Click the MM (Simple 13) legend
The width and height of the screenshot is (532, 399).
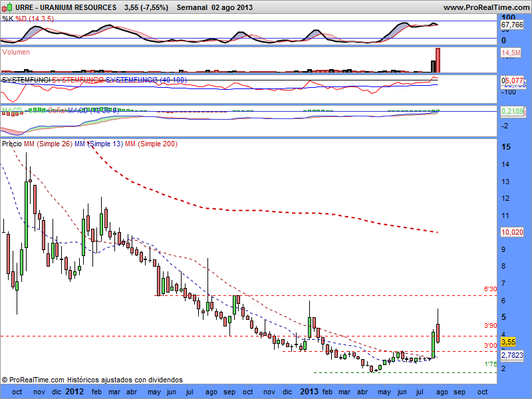click(x=98, y=144)
